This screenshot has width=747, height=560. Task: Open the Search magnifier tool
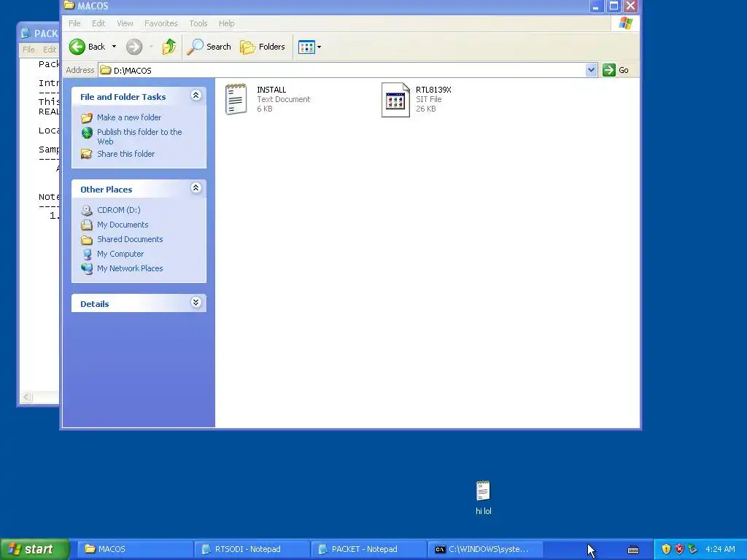click(209, 47)
